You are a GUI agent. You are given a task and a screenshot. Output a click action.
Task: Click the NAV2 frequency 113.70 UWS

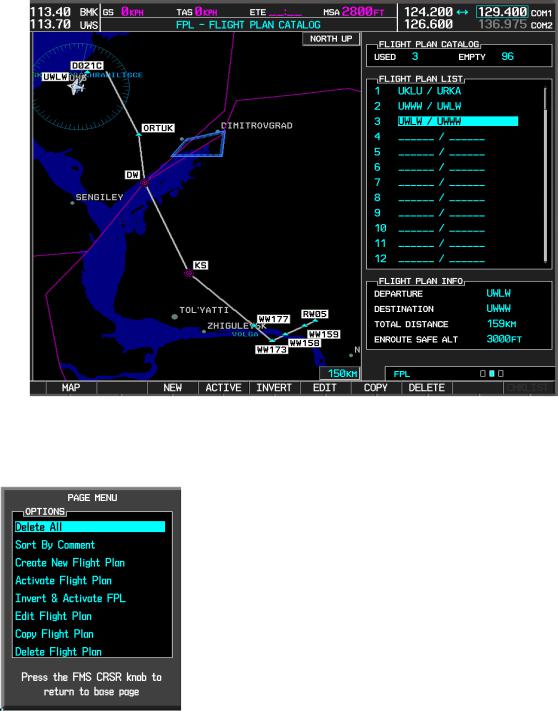coord(64,24)
